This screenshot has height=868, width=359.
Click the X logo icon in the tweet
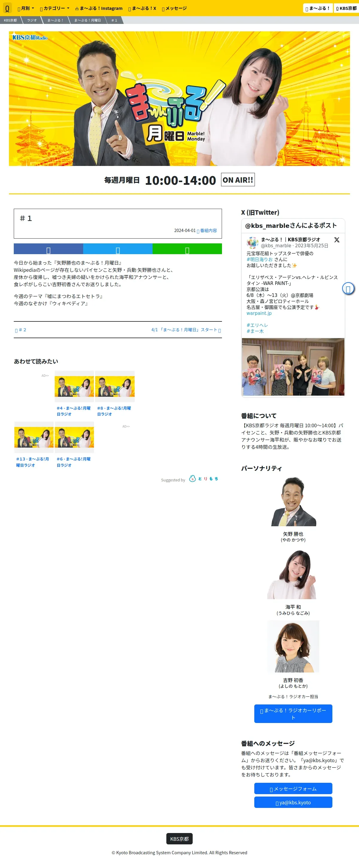[337, 240]
